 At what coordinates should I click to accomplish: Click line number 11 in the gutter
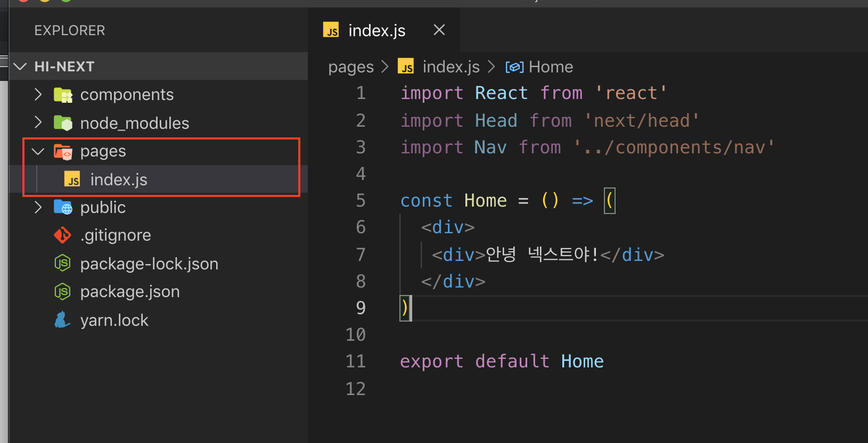356,362
